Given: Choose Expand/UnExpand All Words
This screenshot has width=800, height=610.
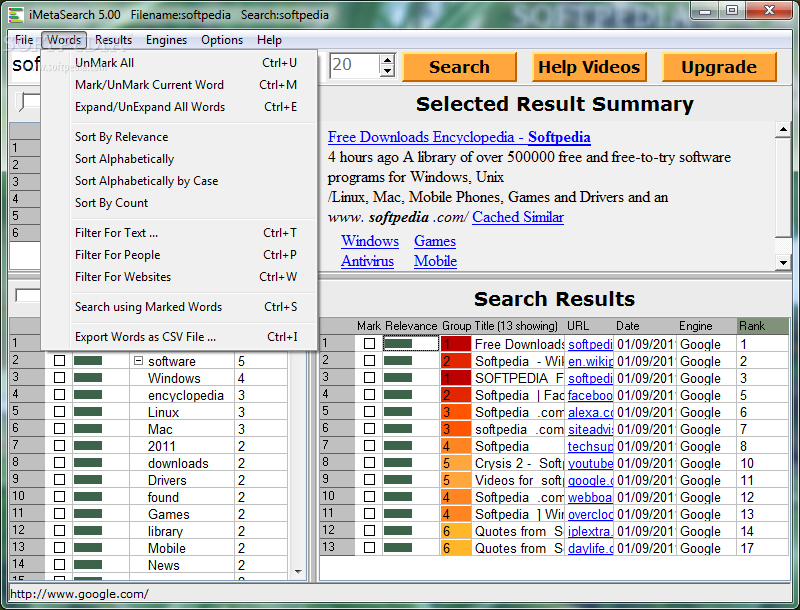Looking at the screenshot, I should coord(180,107).
